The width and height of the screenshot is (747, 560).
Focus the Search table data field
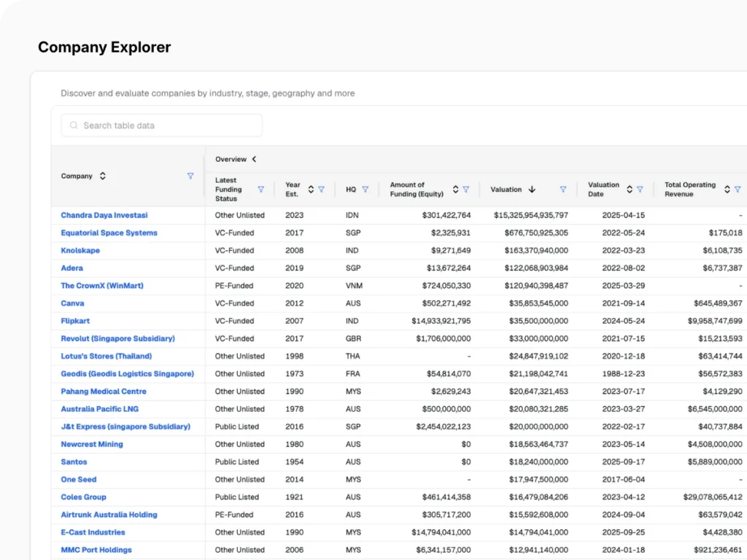161,125
